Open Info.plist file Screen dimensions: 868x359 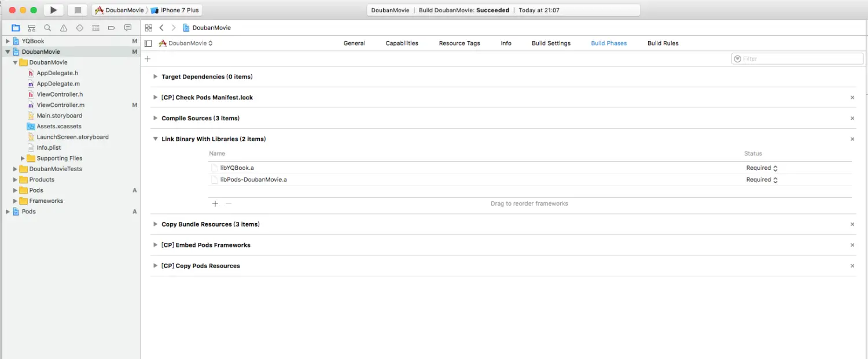[49, 148]
